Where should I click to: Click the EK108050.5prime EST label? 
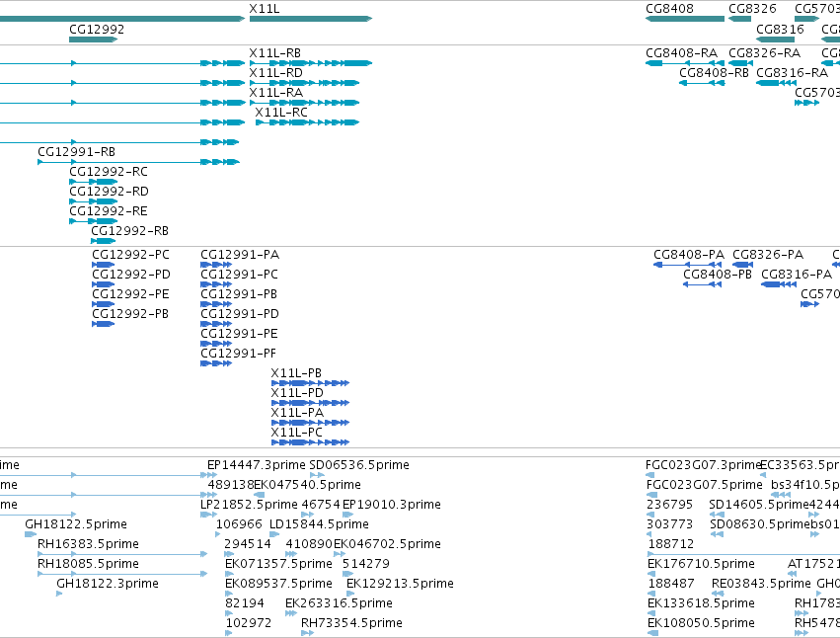(x=701, y=624)
